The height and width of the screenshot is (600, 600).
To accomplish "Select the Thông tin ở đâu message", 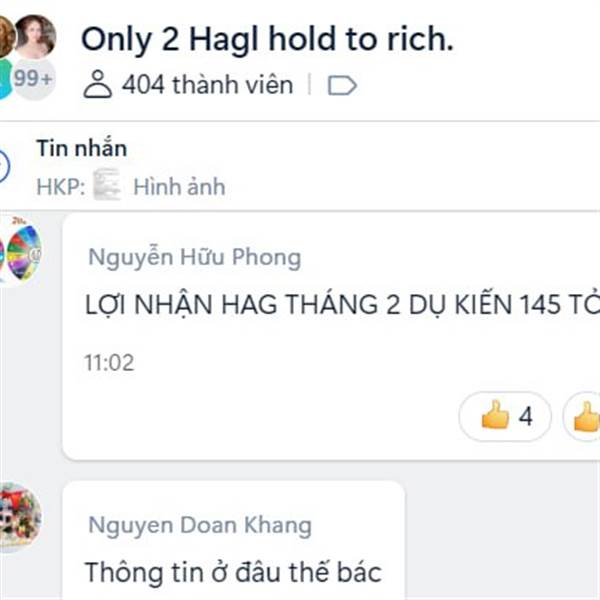I will click(x=233, y=572).
